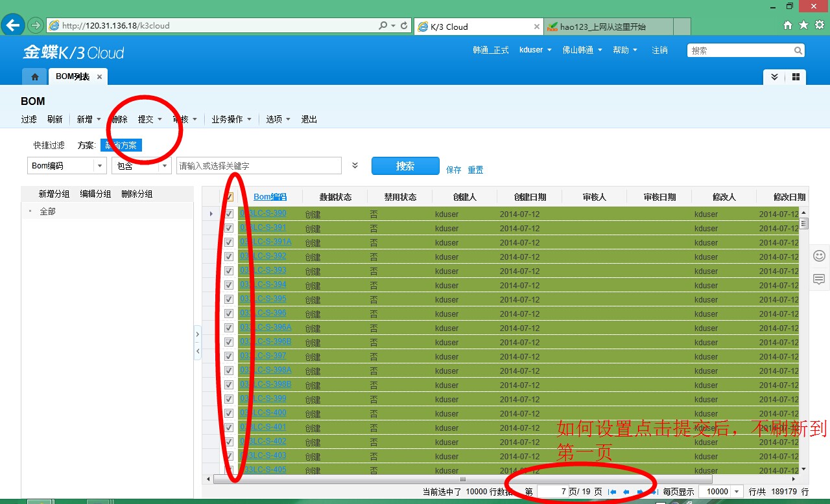Uncheck row 03LC-S-392 checkbox
This screenshot has height=504, width=830.
coord(229,256)
